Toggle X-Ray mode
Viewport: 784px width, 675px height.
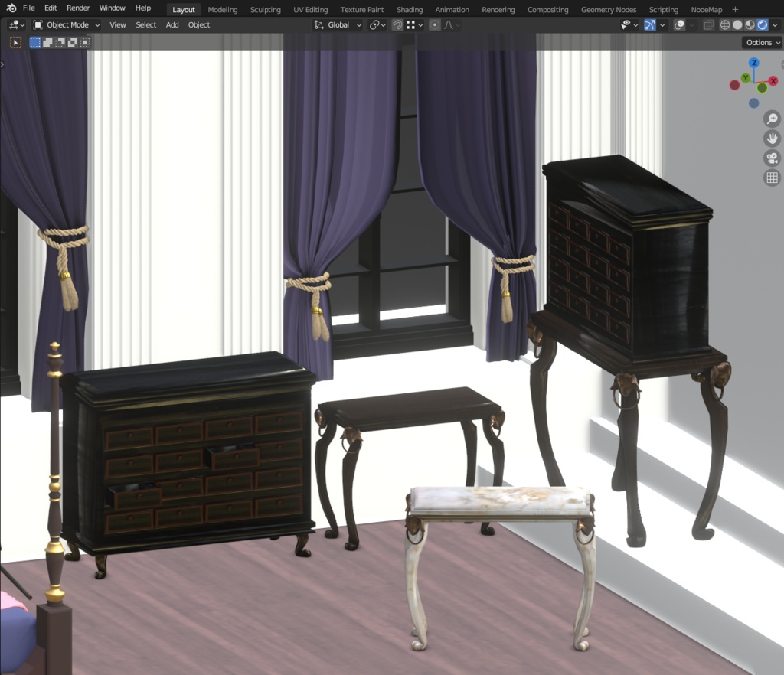click(708, 25)
